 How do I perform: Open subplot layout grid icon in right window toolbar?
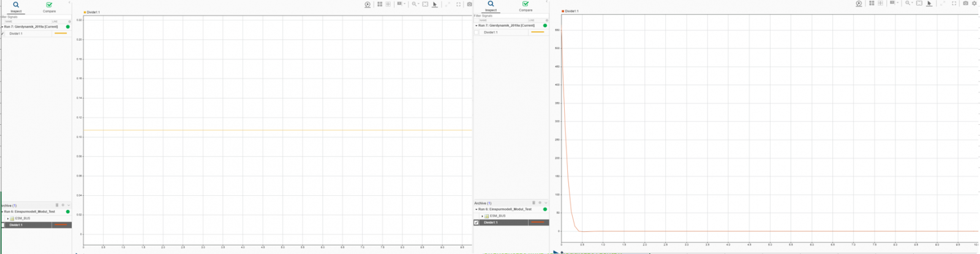point(872,4)
